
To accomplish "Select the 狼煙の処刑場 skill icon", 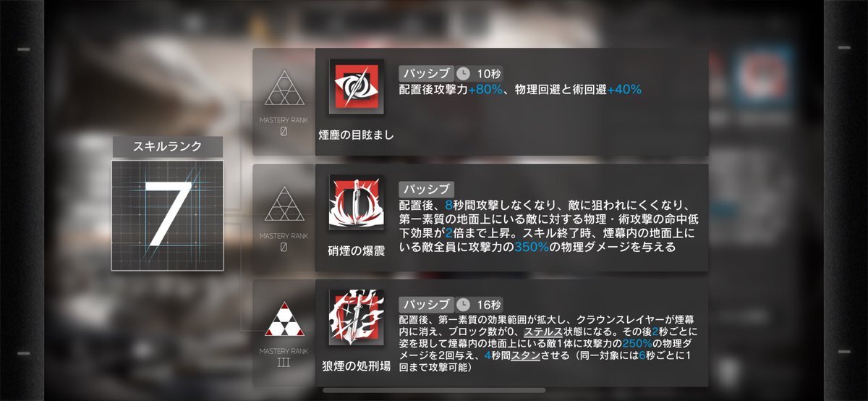I will point(356,318).
